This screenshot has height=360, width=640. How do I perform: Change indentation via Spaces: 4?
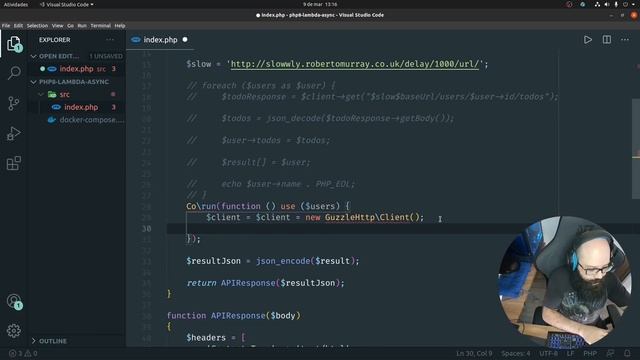516,353
